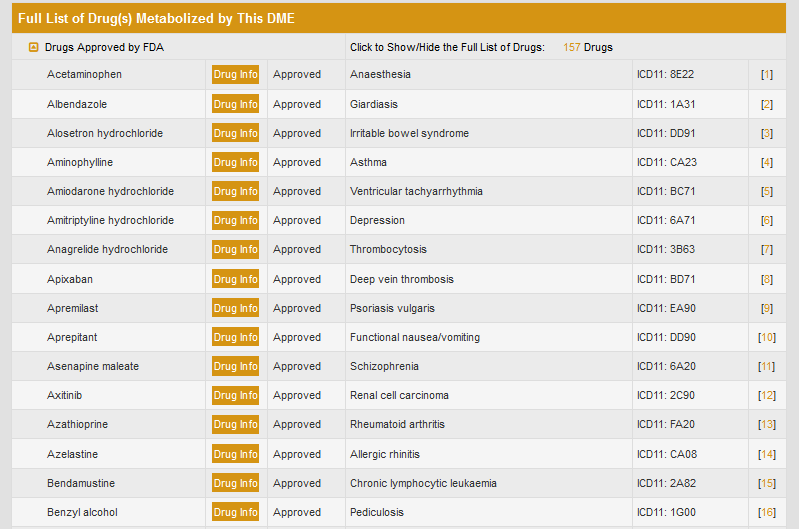Viewport: 799px width, 529px height.
Task: Open reference 1 for Acetaminophen
Action: pyautogui.click(x=767, y=75)
